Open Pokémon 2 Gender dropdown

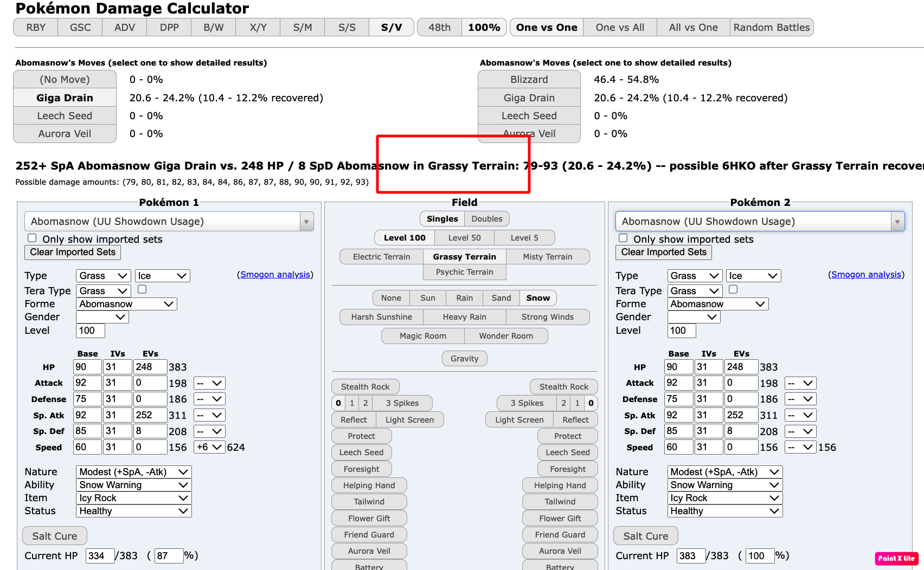pyautogui.click(x=694, y=317)
